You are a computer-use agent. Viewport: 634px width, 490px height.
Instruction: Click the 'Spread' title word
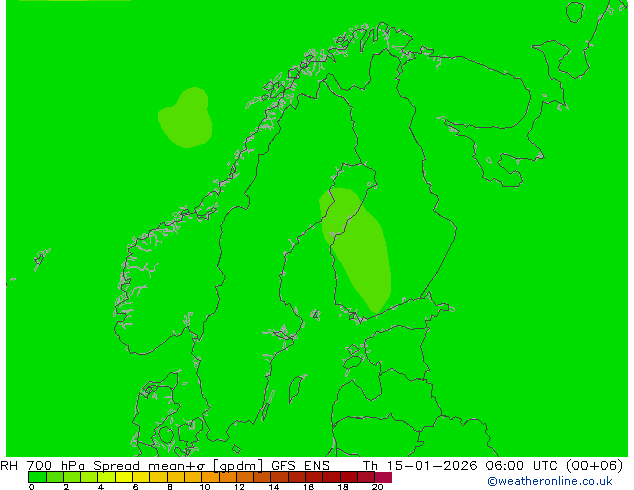tap(116, 466)
